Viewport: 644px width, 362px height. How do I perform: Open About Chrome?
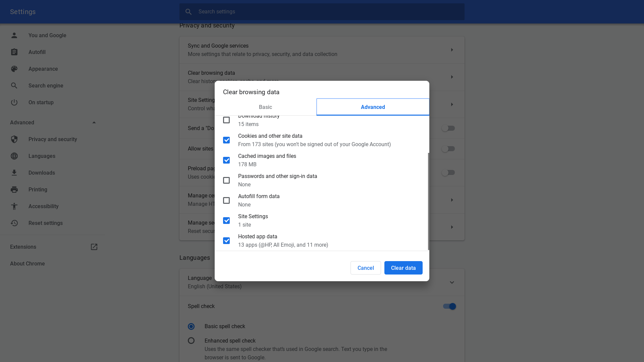pos(27,263)
